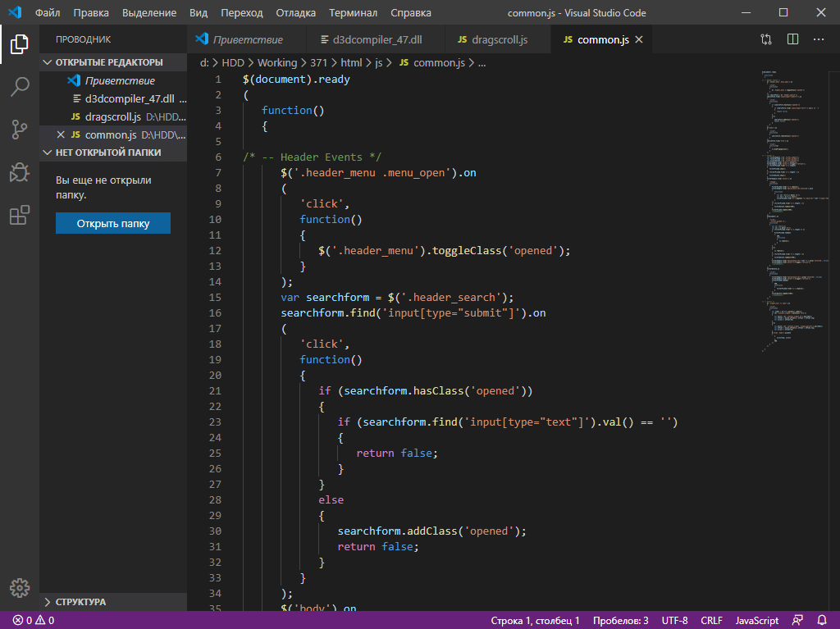The image size is (840, 629).
Task: Click the VS Code logo in title bar
Action: click(15, 12)
